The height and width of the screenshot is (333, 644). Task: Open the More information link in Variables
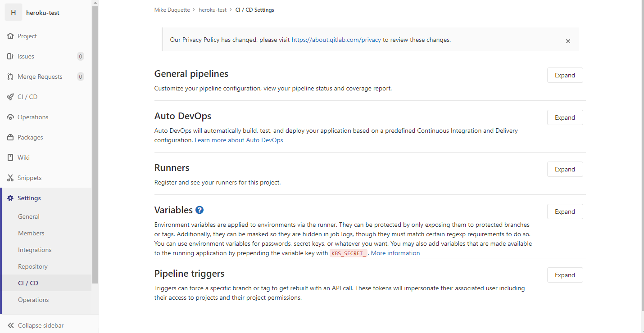[x=395, y=253]
